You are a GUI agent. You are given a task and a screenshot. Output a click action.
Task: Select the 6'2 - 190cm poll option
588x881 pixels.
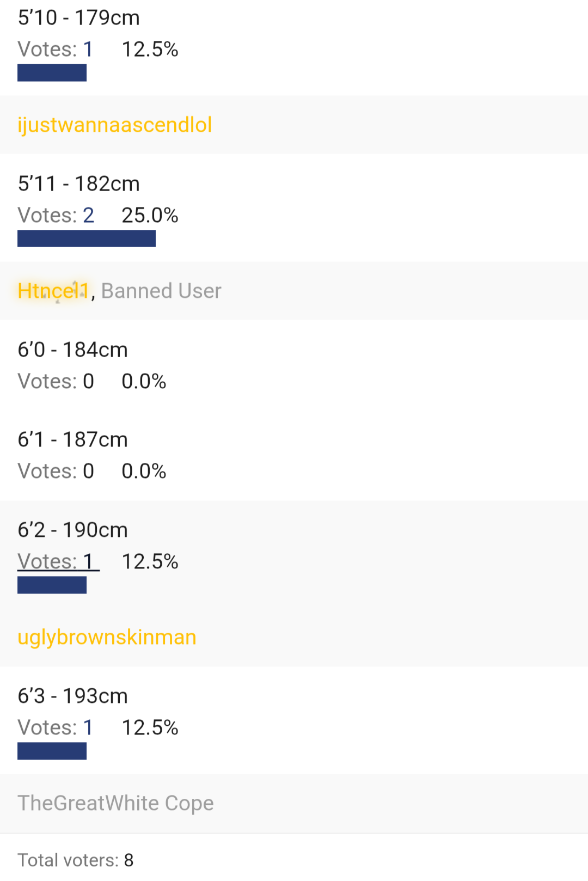click(x=73, y=530)
